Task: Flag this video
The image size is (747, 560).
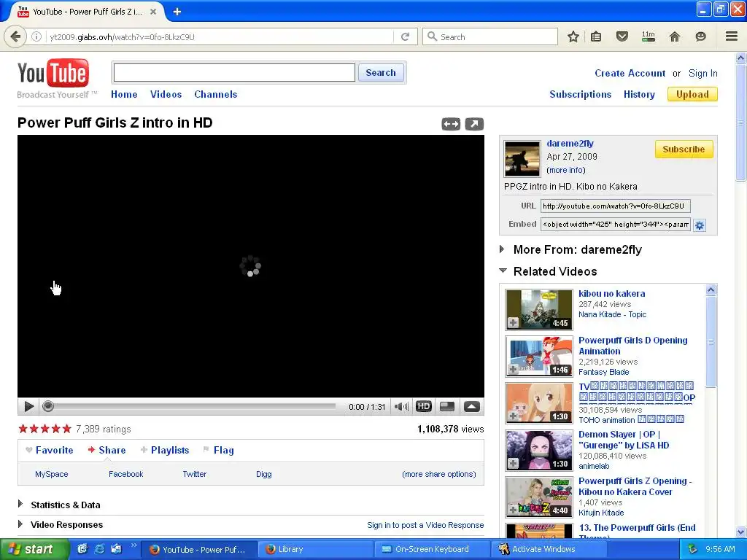Action: [219, 450]
